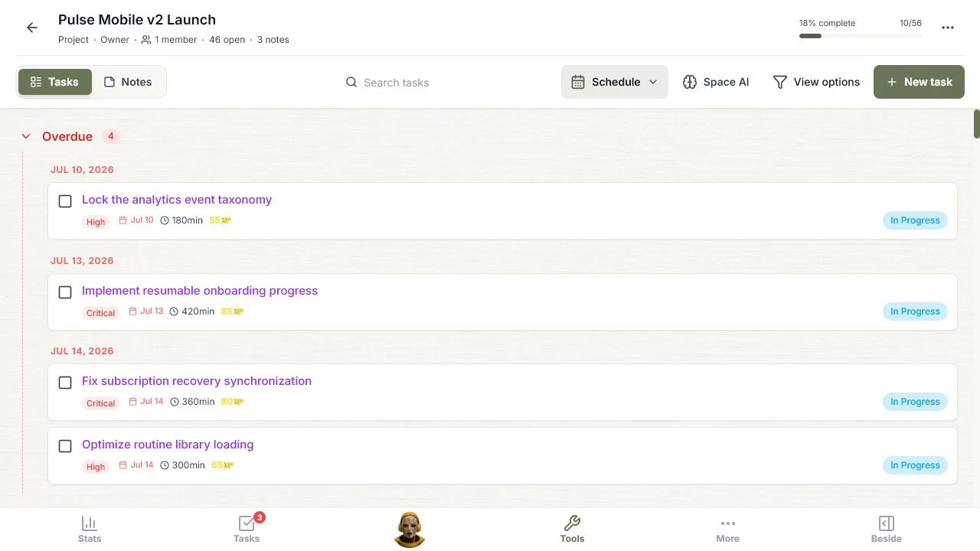This screenshot has width=980, height=551.
Task: Click the 3 notes text in header
Action: 273,40
